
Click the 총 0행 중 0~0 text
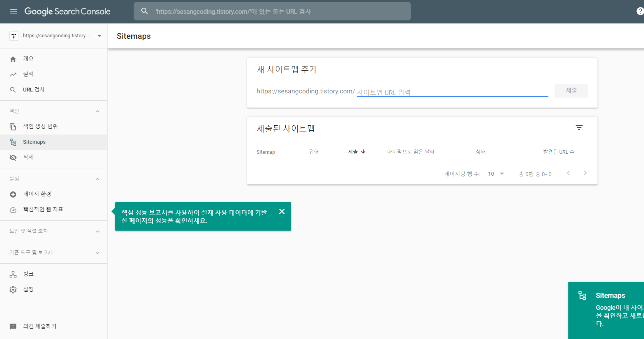535,174
